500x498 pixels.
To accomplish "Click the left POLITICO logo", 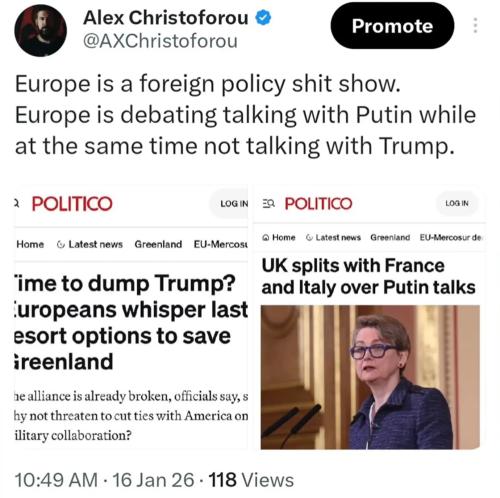I will [x=72, y=204].
